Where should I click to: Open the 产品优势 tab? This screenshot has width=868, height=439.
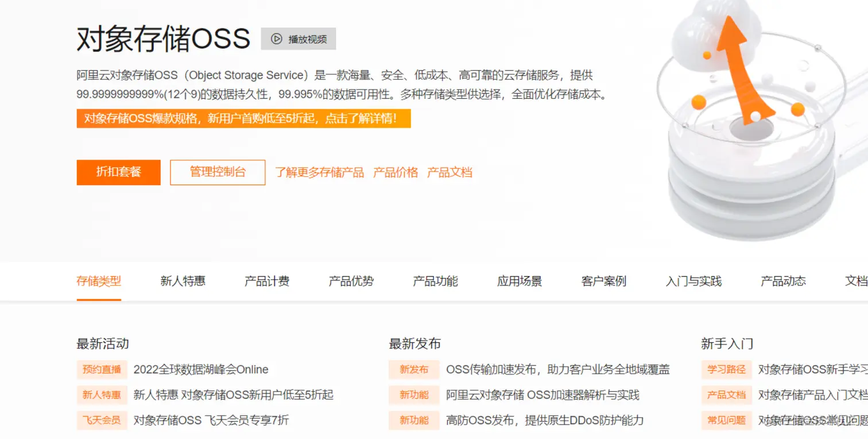click(351, 281)
